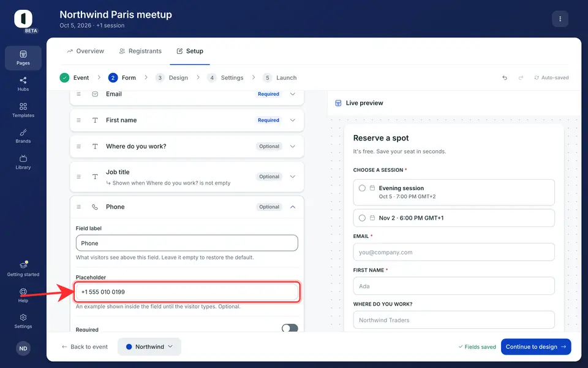Open Hubs from the sidebar
This screenshot has width=588, height=368.
pyautogui.click(x=23, y=84)
